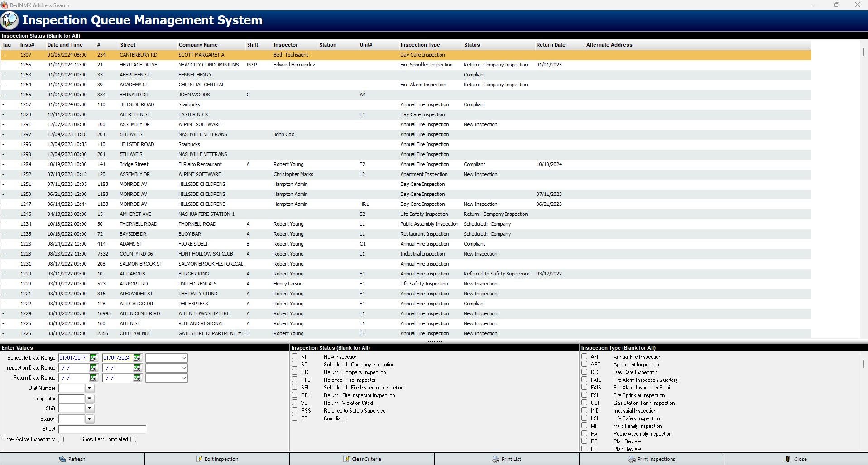
Task: Check the FAIQ Fire Alarm Inspection Quarterly type
Action: tap(585, 380)
